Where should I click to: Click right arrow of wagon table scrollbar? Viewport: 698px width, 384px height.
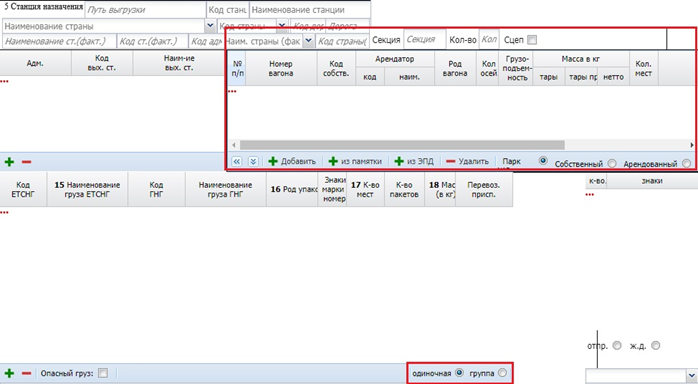(x=691, y=145)
